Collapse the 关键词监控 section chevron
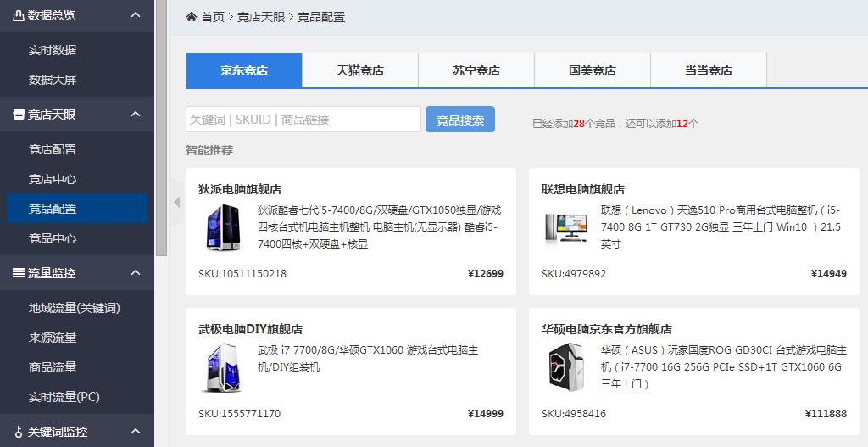The image size is (868, 447). coord(136,430)
